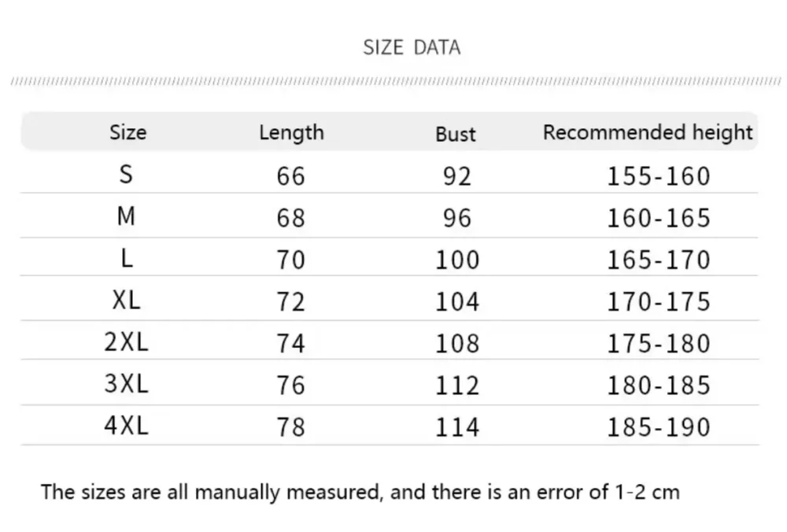The image size is (787, 532).
Task: Select the XL size label
Action: [126, 301]
